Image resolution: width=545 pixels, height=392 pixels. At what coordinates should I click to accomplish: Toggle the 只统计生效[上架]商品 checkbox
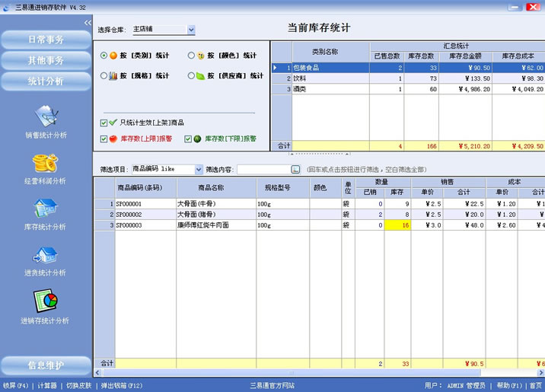point(104,123)
